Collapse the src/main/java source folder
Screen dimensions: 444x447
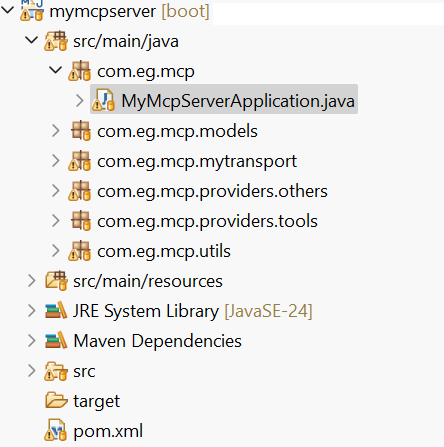click(x=31, y=40)
